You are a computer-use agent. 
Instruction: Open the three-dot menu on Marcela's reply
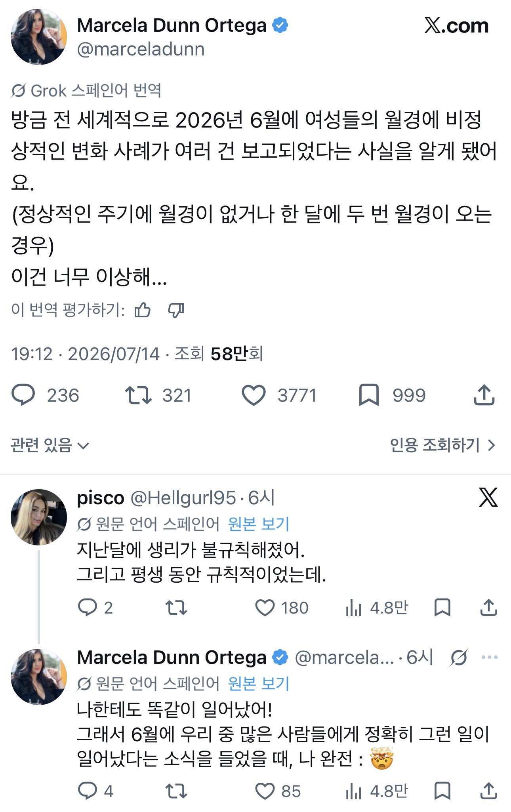(489, 658)
